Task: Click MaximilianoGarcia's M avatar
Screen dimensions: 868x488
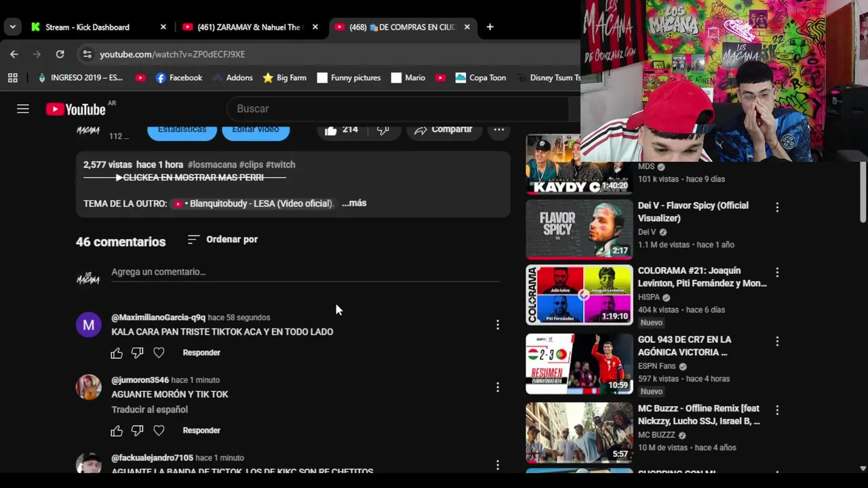Action: pos(88,325)
